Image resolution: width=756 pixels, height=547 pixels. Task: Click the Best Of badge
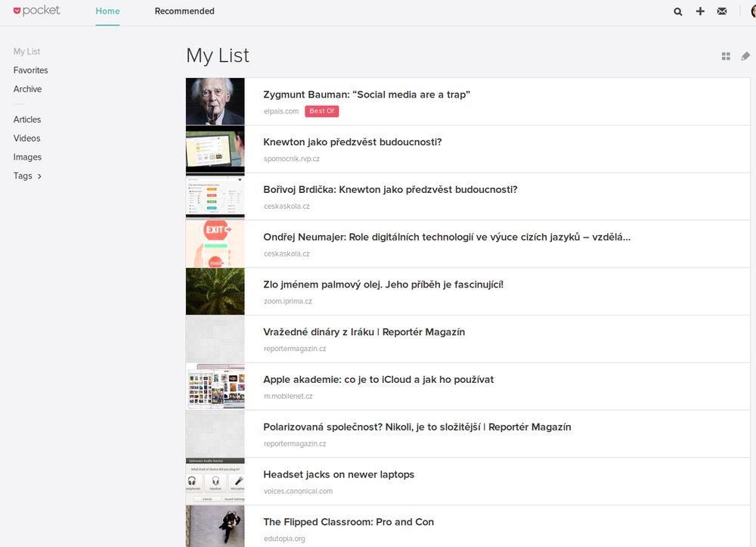321,111
